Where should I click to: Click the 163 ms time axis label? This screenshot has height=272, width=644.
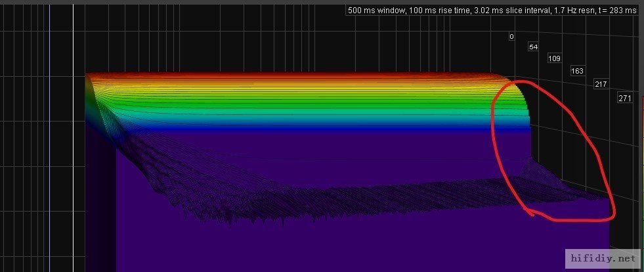pos(577,71)
